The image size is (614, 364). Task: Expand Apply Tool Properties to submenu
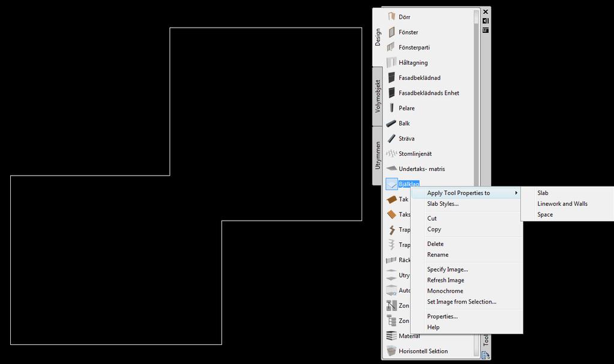point(466,192)
